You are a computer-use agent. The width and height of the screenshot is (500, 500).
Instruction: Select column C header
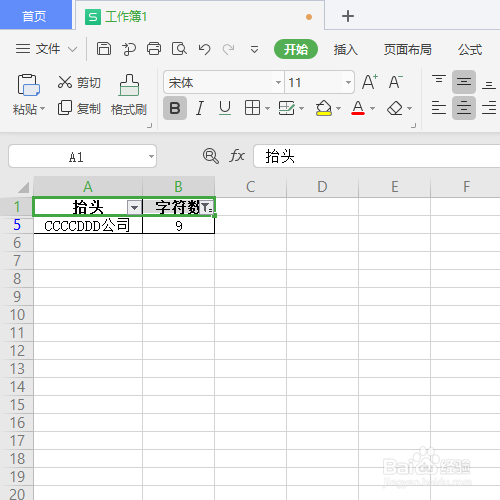coord(250,187)
